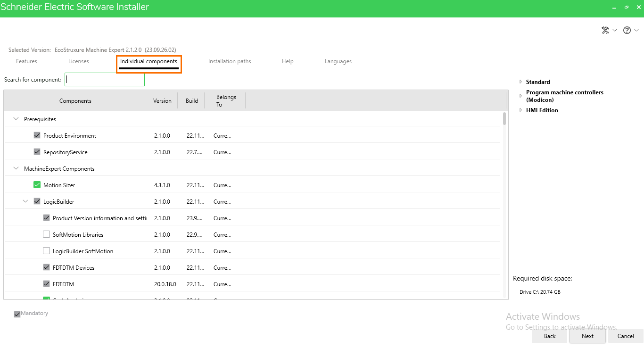Click version 20.0.18.0 in FDTDTM row
Image resolution: width=644 pixels, height=348 pixels.
coord(165,284)
